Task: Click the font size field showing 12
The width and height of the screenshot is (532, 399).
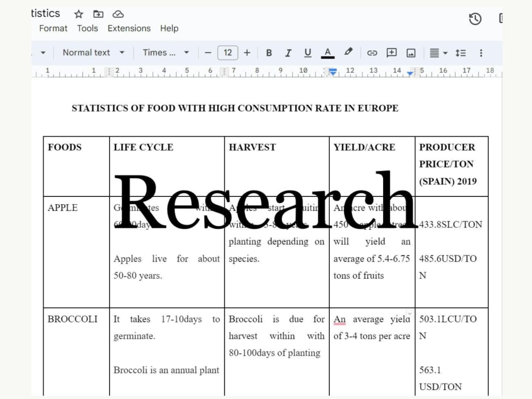Action: point(228,53)
